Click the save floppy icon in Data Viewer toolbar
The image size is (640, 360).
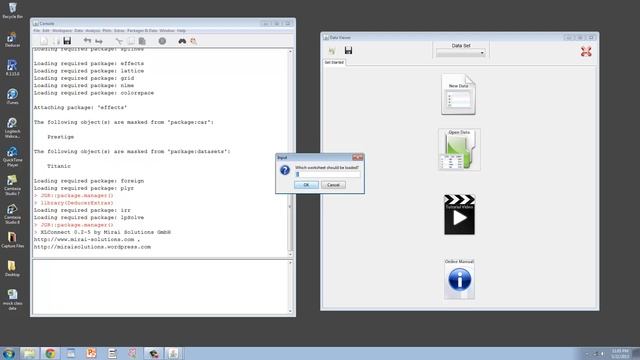click(x=348, y=50)
